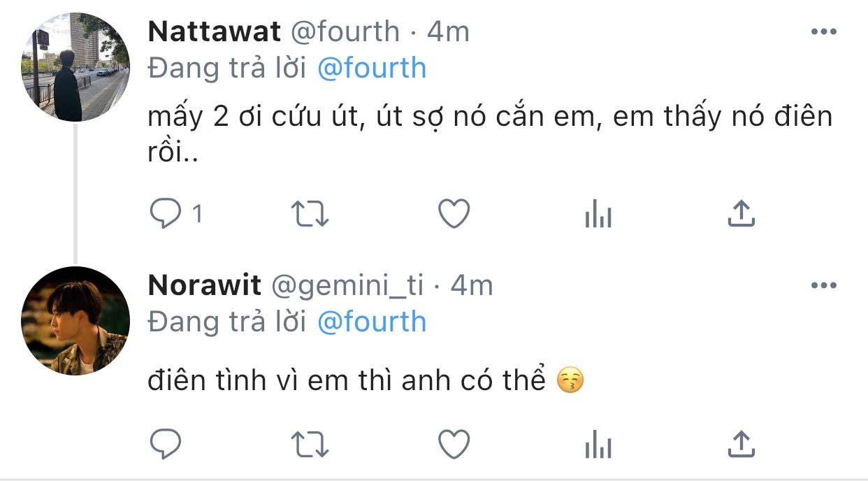868x481 pixels.
Task: Click the Nattawat display name
Action: click(x=215, y=32)
